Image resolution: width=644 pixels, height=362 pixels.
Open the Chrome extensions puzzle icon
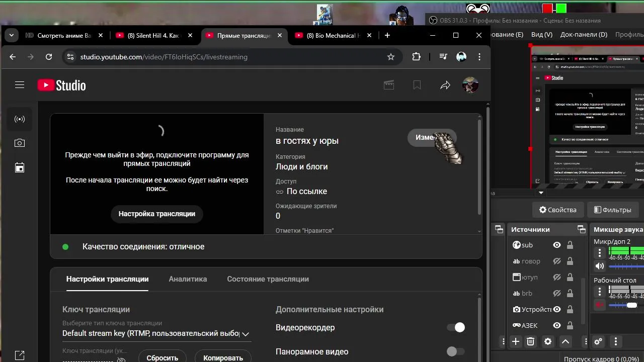(x=416, y=57)
